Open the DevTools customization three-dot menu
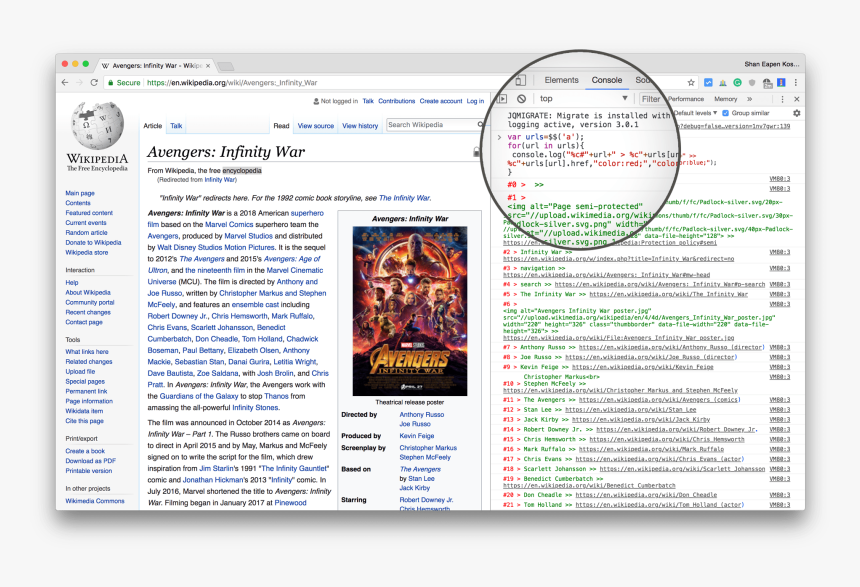The image size is (860, 587). pos(782,98)
